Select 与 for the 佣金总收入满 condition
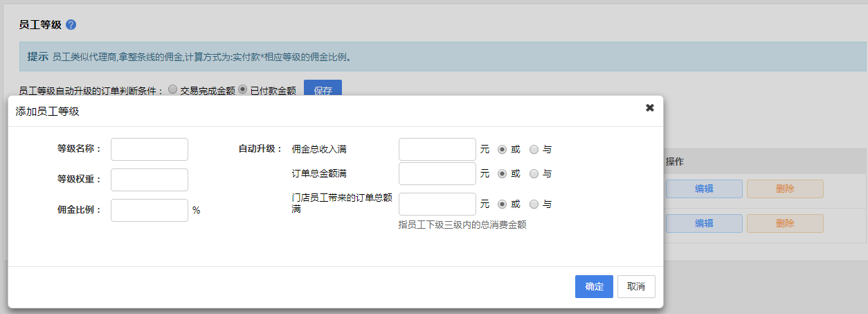 [534, 149]
